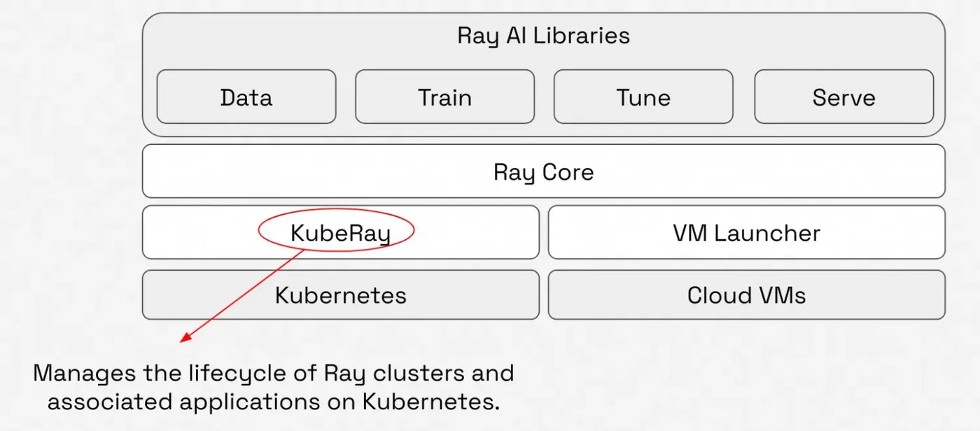The height and width of the screenshot is (431, 980).
Task: Click the KubeRay label inside red ellipse
Action: click(340, 232)
